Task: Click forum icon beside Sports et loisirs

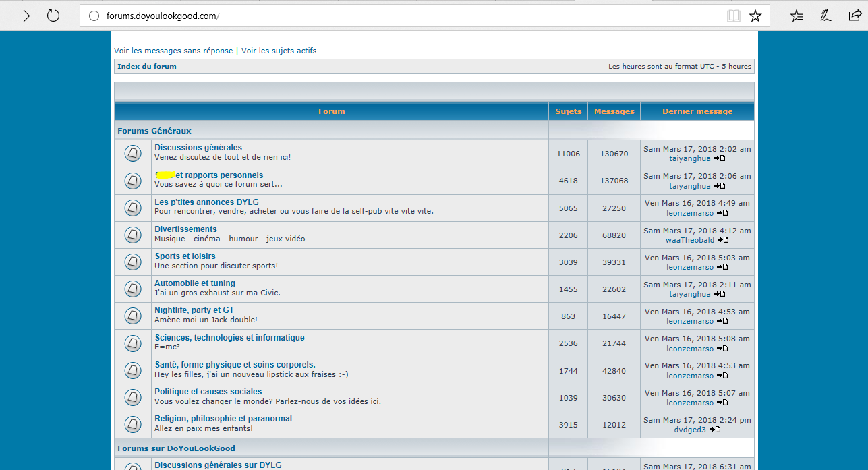Action: pos(133,262)
